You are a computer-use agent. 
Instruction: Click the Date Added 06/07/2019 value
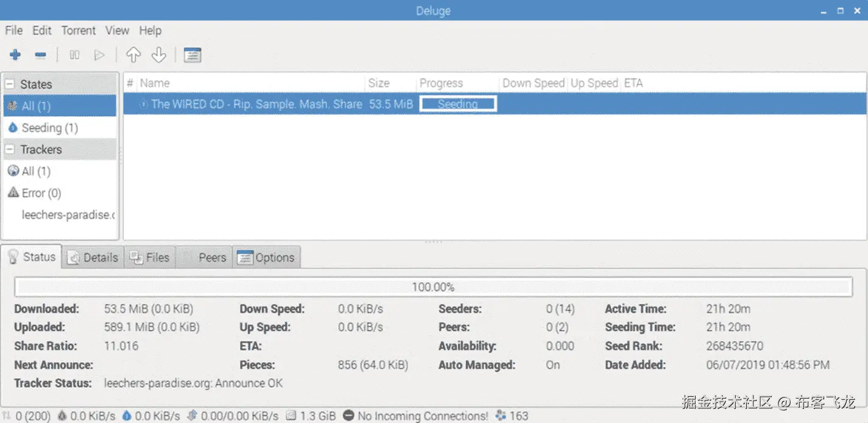[767, 365]
